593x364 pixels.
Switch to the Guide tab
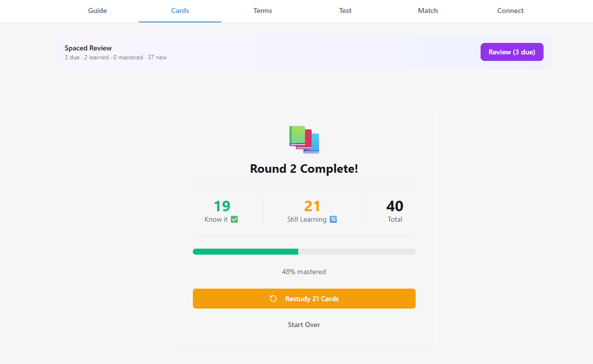click(97, 10)
